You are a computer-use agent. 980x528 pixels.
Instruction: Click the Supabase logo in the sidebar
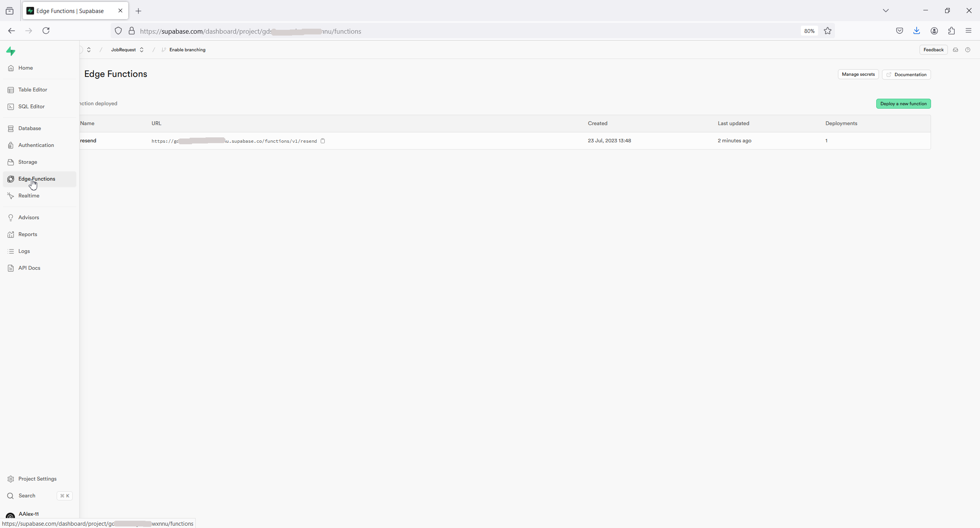(11, 51)
